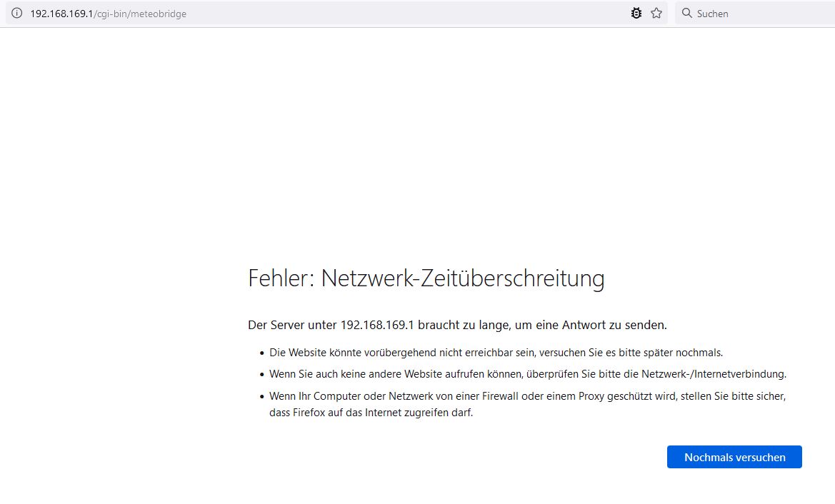The width and height of the screenshot is (835, 504).
Task: Click empty space inside the address bar
Action: [405, 14]
